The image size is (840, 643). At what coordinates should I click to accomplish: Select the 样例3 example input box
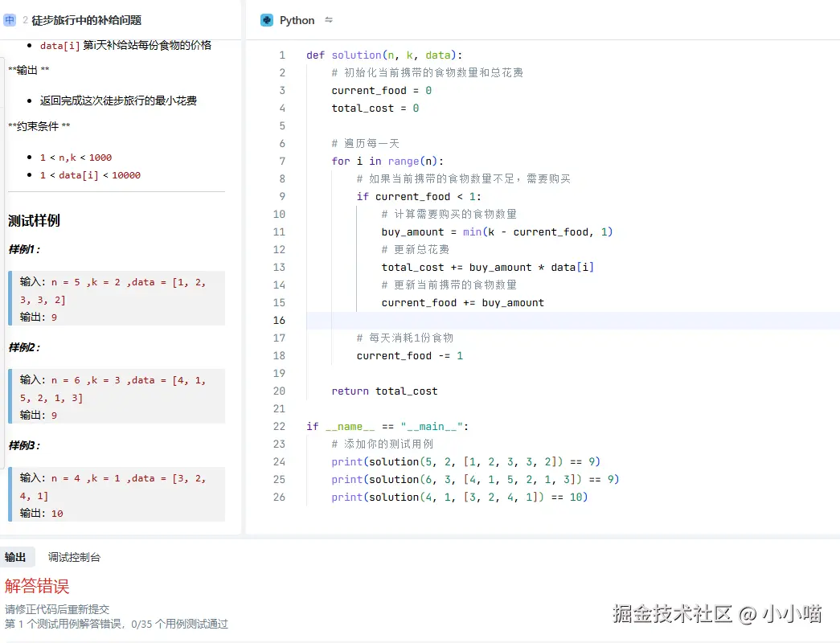pos(117,495)
